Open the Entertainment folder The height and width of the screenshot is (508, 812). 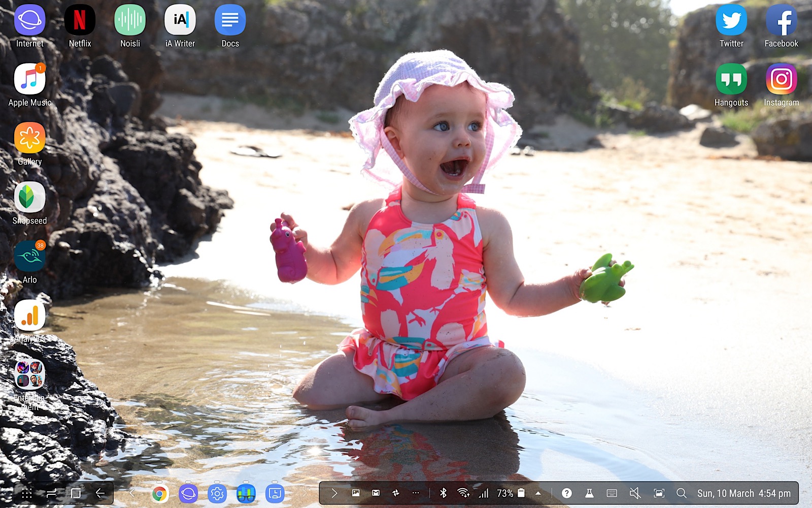29,374
